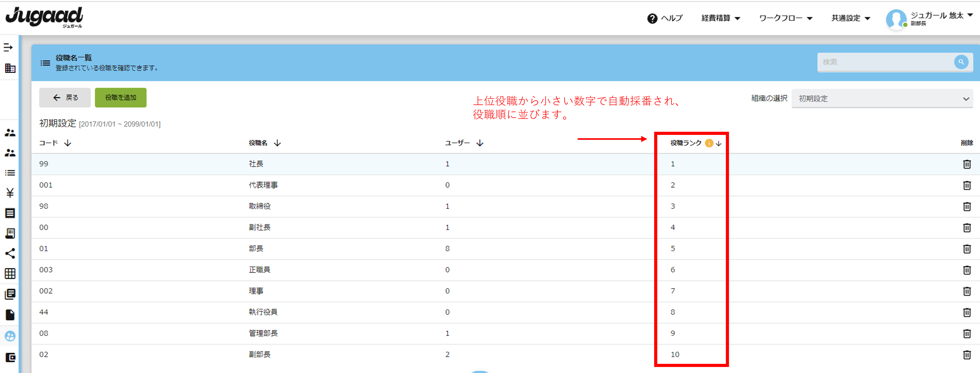The height and width of the screenshot is (373, 980).
Task: Click the highlighted blue people circle sidebar icon
Action: point(10,336)
